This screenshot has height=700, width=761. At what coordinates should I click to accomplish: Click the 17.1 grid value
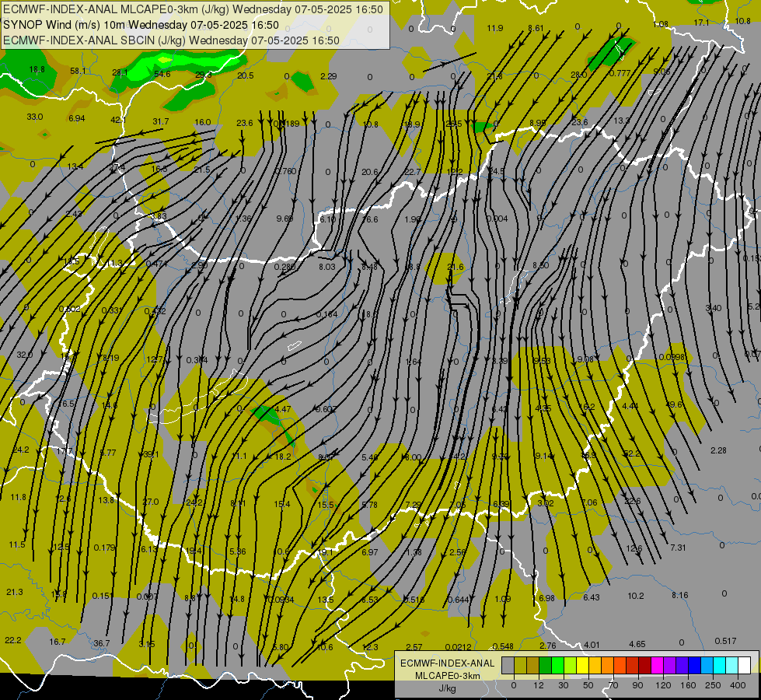point(701,23)
